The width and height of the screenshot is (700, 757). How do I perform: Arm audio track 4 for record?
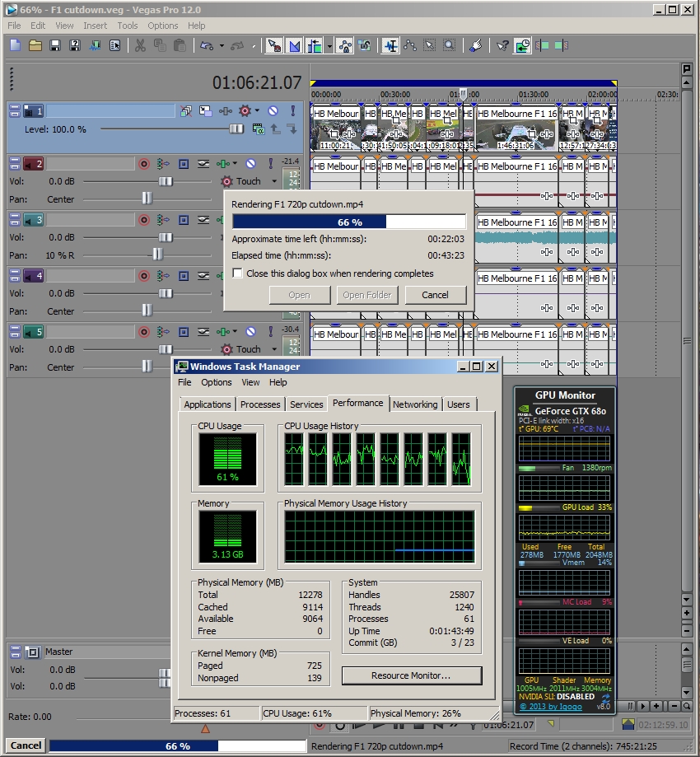(144, 276)
